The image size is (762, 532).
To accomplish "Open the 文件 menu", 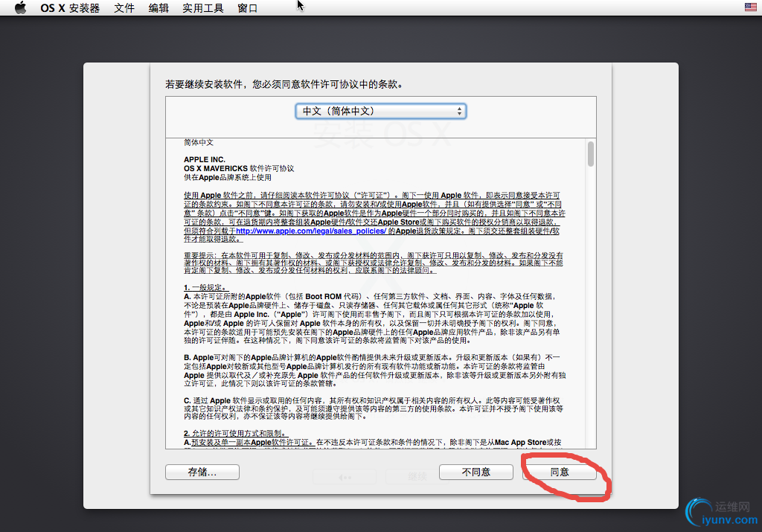I will click(x=124, y=8).
